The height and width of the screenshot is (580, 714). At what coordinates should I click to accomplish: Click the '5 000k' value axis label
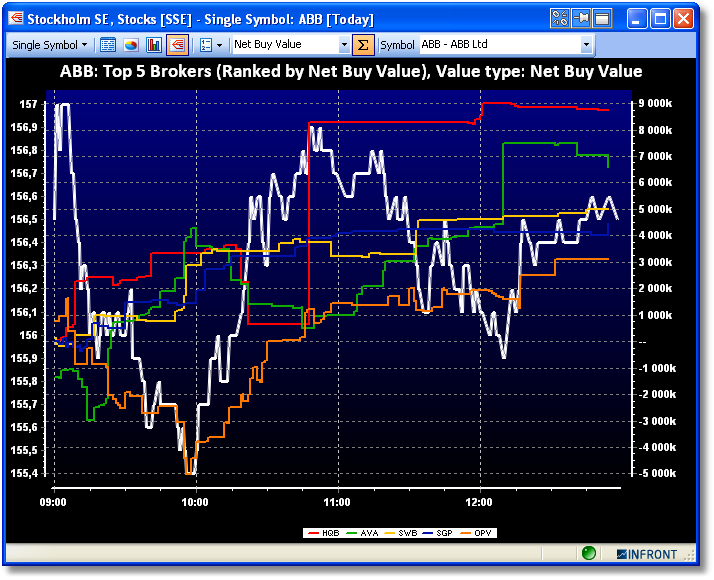(x=655, y=209)
